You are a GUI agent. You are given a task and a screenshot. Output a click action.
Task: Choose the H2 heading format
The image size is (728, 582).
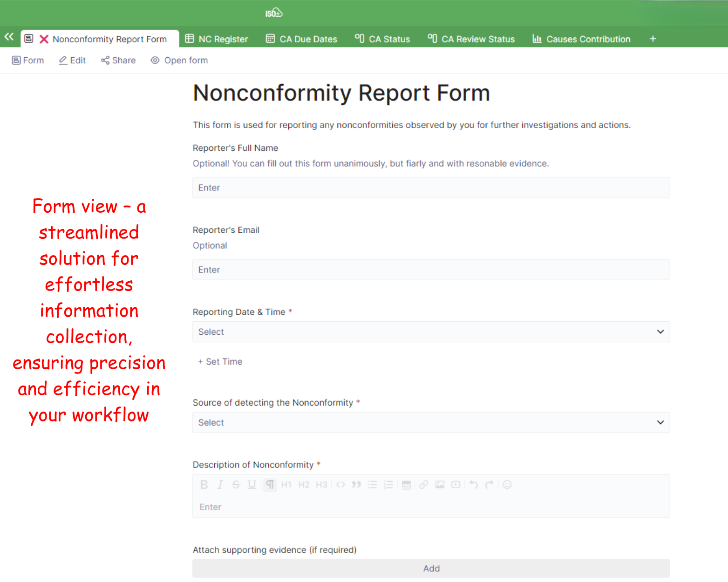point(304,485)
